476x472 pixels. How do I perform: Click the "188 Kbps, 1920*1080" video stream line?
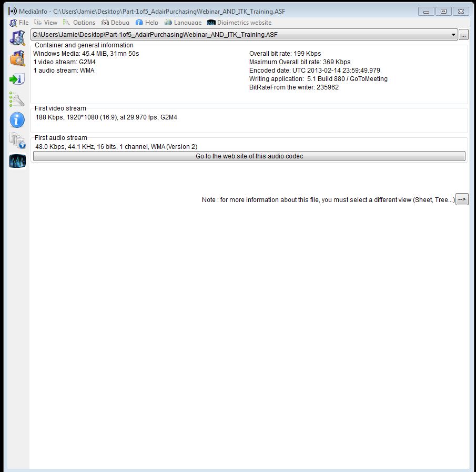click(106, 117)
